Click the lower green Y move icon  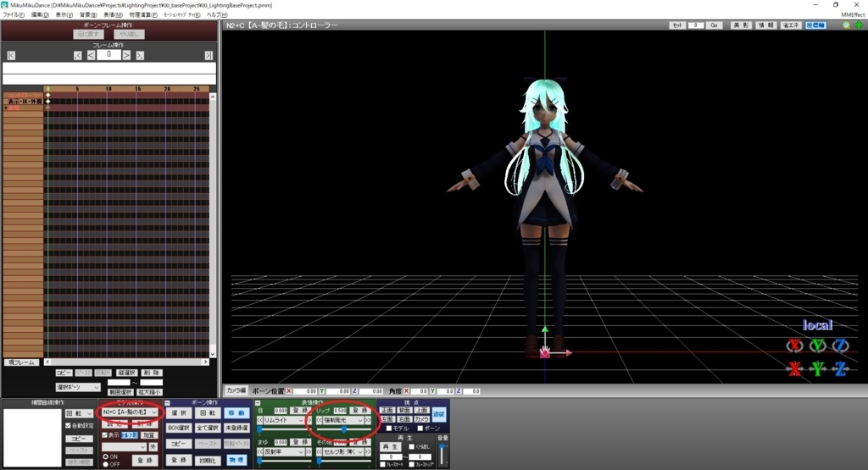pos(818,368)
